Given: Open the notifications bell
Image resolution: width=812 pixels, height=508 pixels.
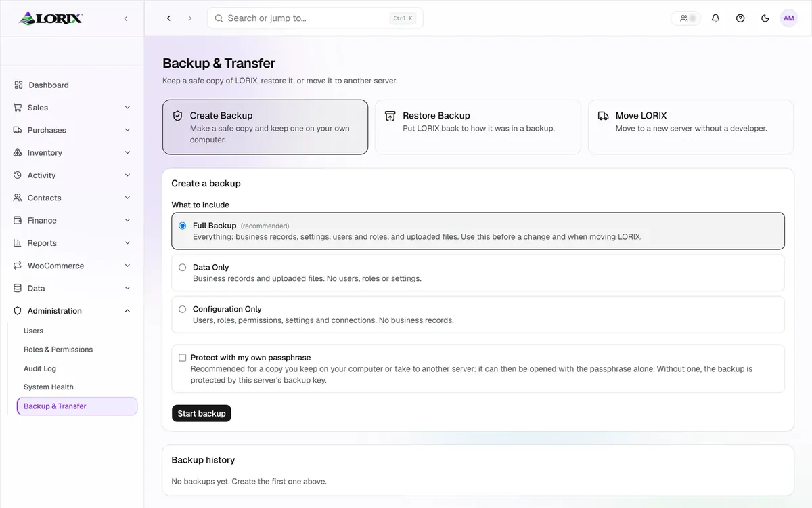Looking at the screenshot, I should coord(715,18).
